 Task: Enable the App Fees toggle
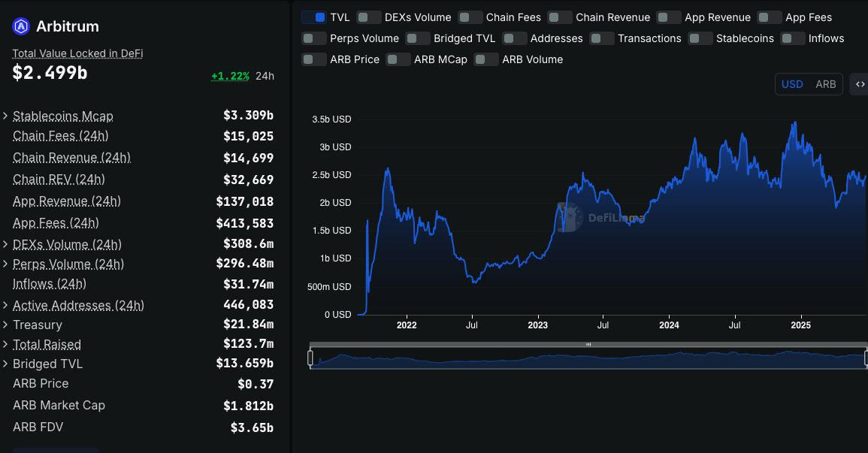[770, 17]
